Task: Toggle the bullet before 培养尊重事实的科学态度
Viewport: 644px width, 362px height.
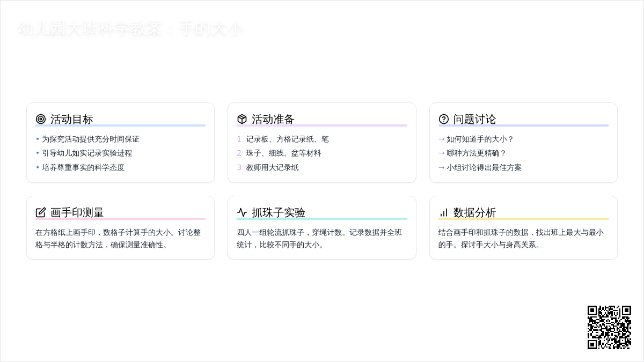Action: (x=38, y=167)
